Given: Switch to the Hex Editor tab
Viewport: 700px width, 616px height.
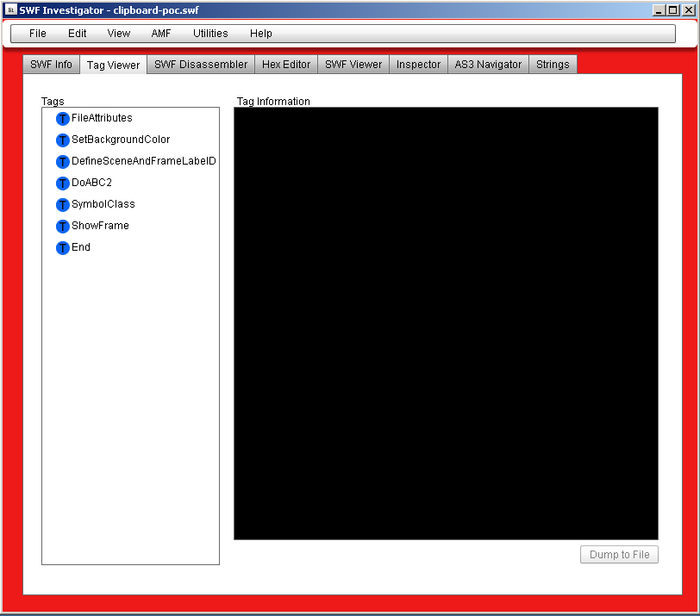Looking at the screenshot, I should (x=286, y=65).
